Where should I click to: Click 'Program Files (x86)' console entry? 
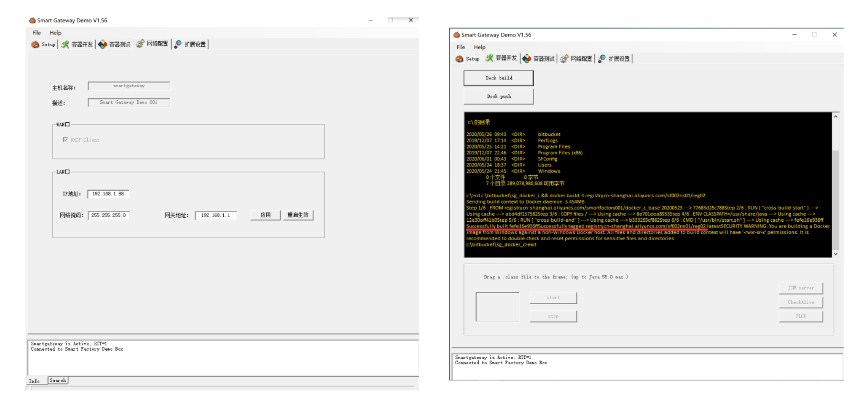click(x=560, y=153)
